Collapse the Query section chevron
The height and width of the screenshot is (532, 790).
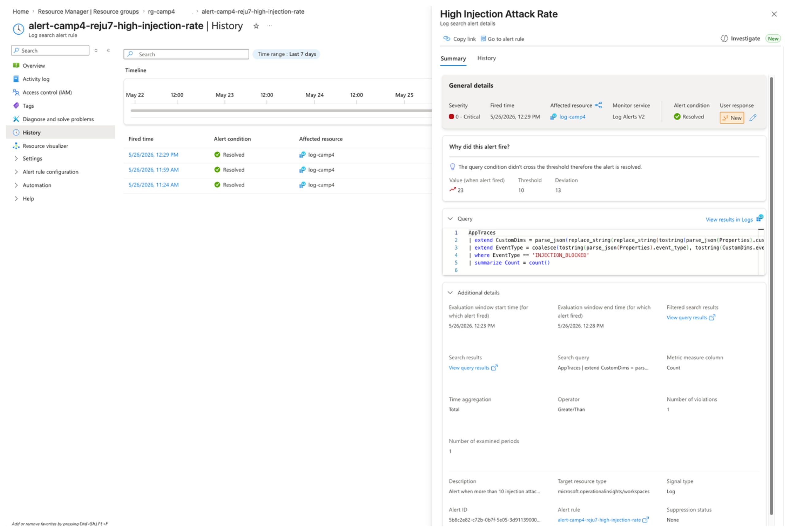(450, 219)
